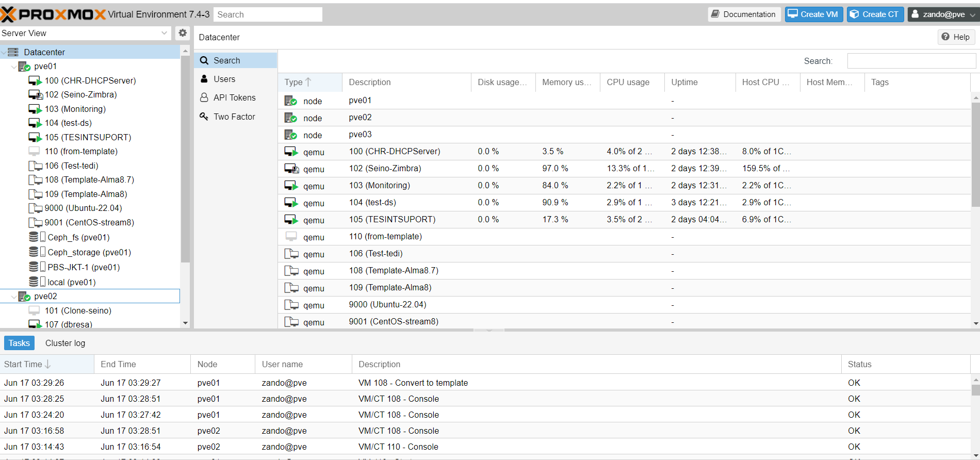Focus the Search field above the resource table

click(x=911, y=61)
